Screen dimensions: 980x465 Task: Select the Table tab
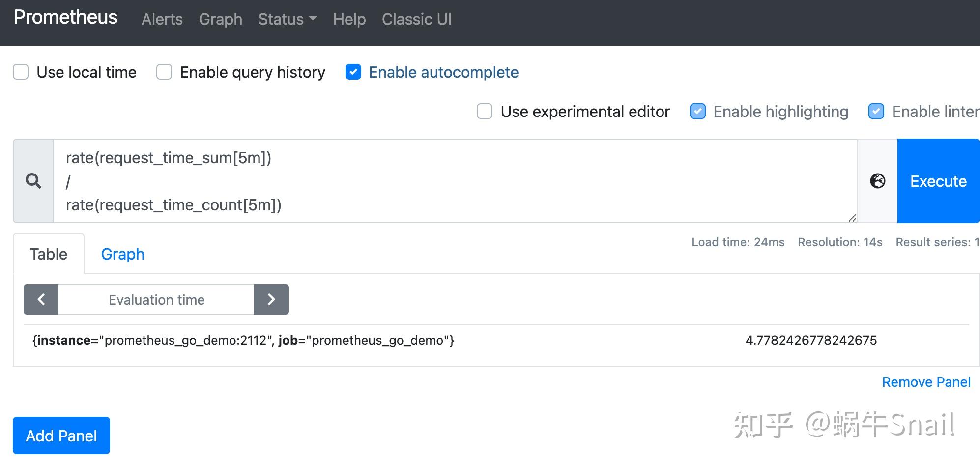[49, 254]
